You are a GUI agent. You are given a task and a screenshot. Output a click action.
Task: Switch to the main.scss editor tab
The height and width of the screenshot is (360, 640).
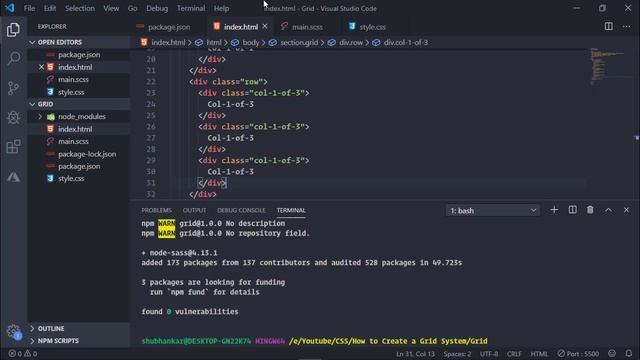point(307,27)
